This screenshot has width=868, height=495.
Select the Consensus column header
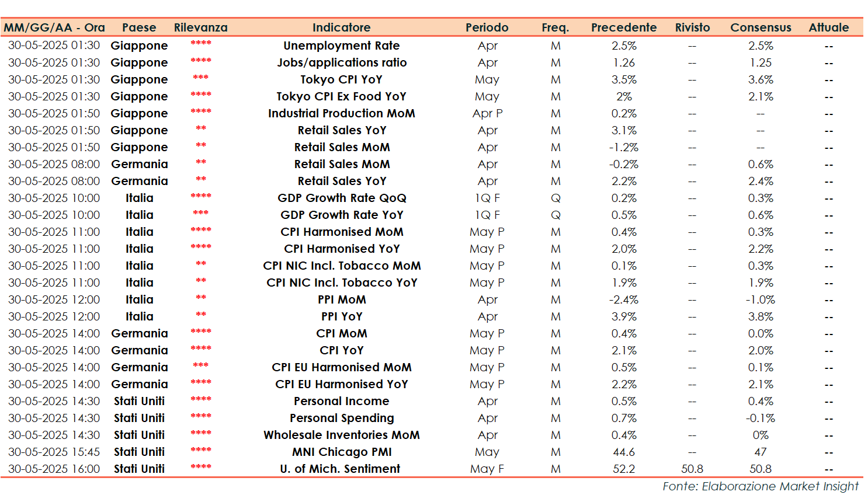[761, 27]
